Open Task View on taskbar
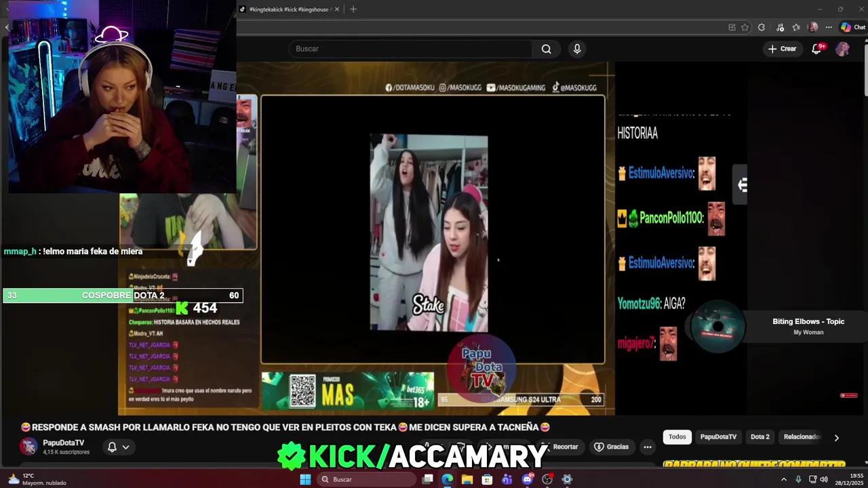Viewport: 868px width, 488px height. [427, 479]
